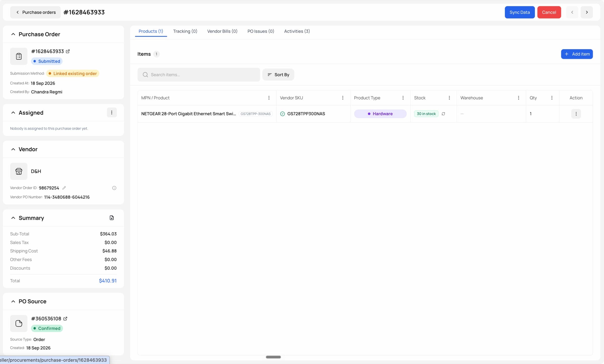Image resolution: width=604 pixels, height=364 pixels.
Task: Open Vendor SKU column options menu
Action: pyautogui.click(x=343, y=98)
